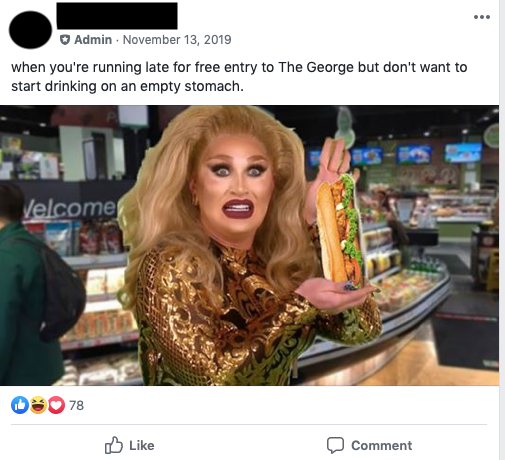
Task: Open the November 13, 2019 timestamp
Action: point(177,40)
